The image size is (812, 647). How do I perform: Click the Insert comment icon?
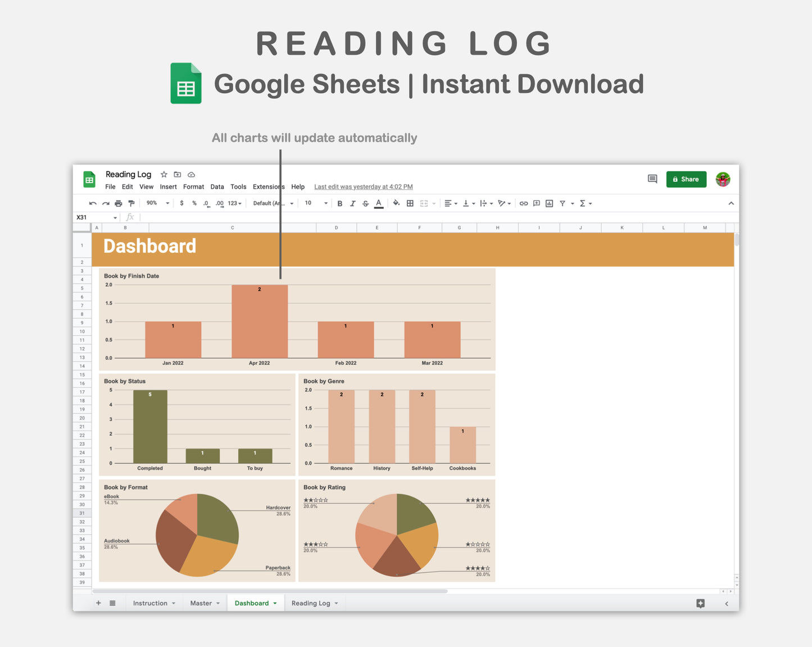(536, 203)
